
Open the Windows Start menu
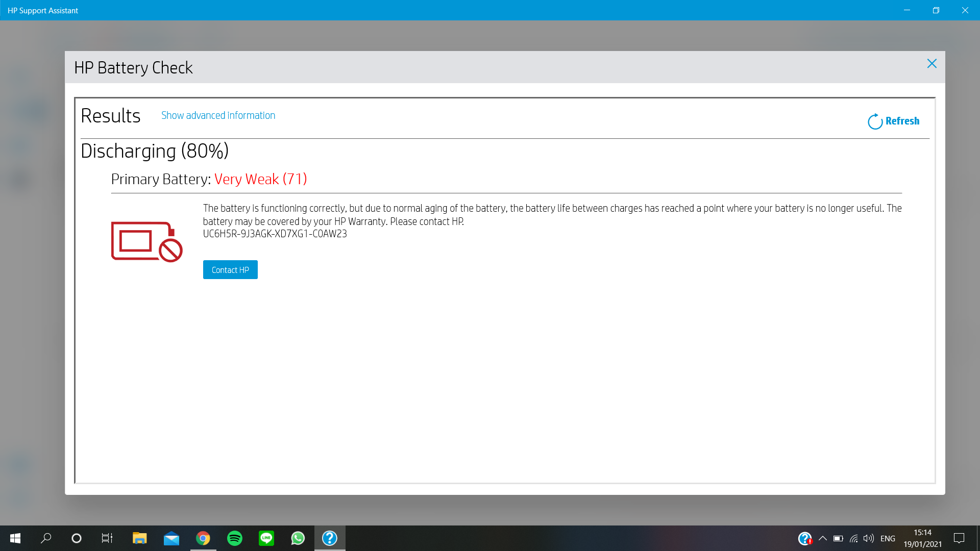click(x=15, y=538)
